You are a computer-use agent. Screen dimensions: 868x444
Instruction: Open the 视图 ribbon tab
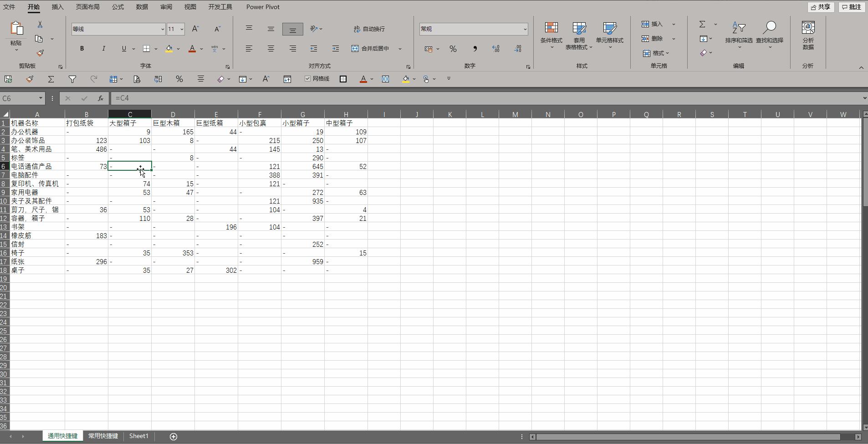tap(190, 7)
